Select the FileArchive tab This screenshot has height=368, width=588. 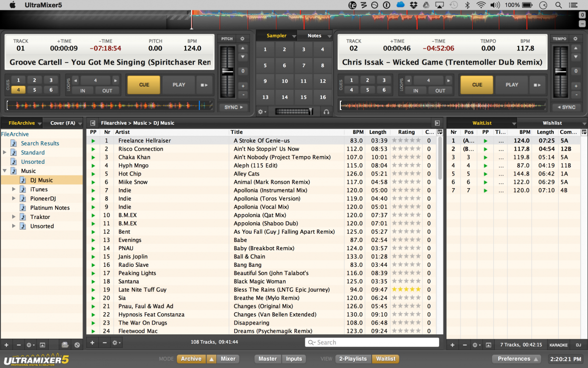click(21, 123)
